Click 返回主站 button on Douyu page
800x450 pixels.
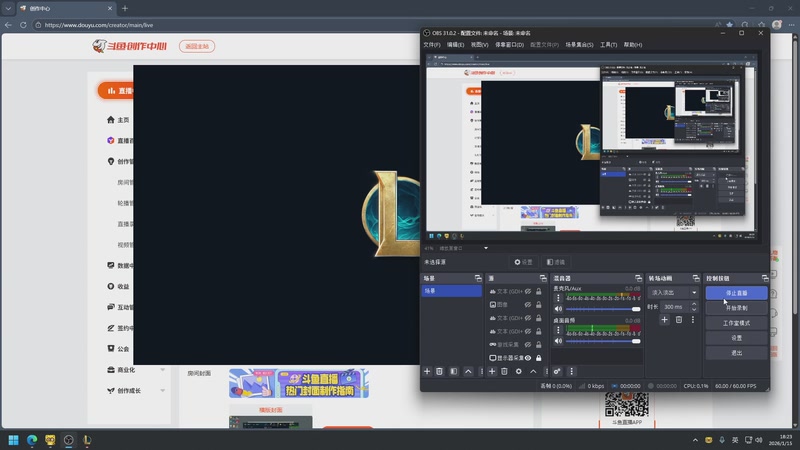[197, 46]
